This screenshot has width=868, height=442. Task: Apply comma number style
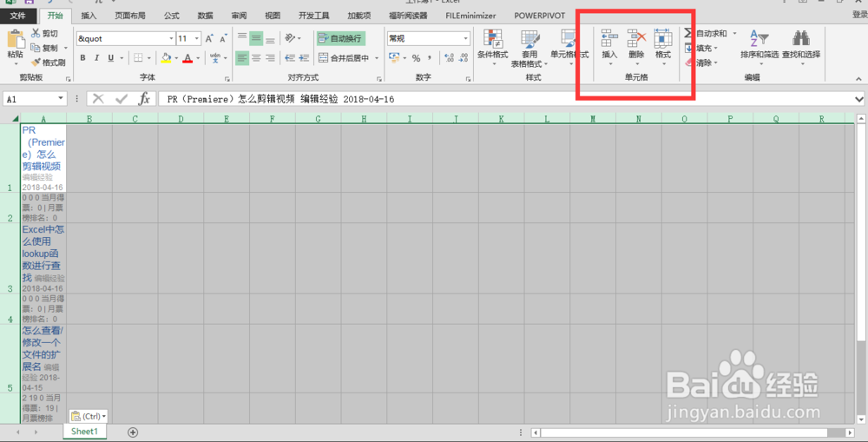(x=430, y=57)
